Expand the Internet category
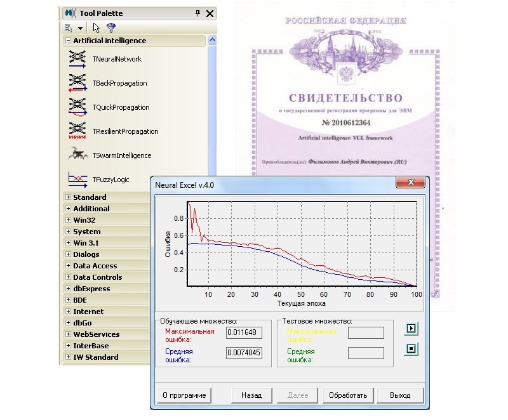This screenshot has width=508, height=420. 68,312
